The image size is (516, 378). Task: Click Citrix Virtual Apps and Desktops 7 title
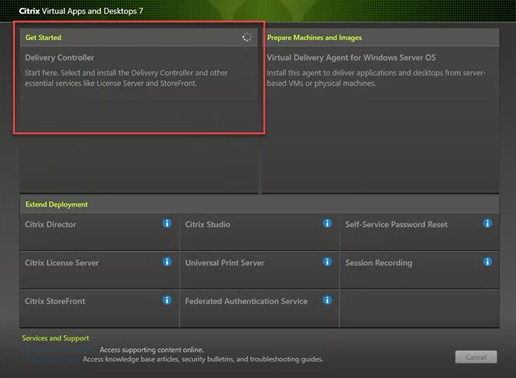(81, 11)
